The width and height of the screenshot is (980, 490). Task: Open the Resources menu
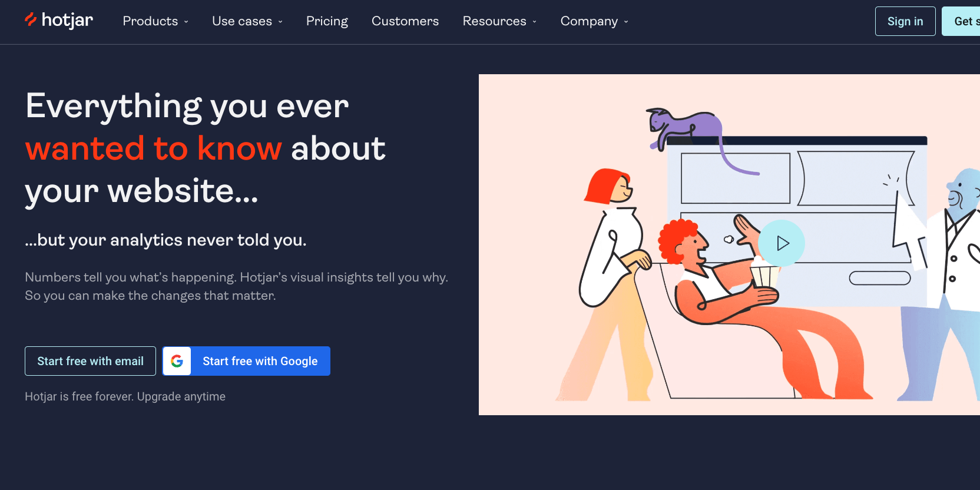pos(494,21)
